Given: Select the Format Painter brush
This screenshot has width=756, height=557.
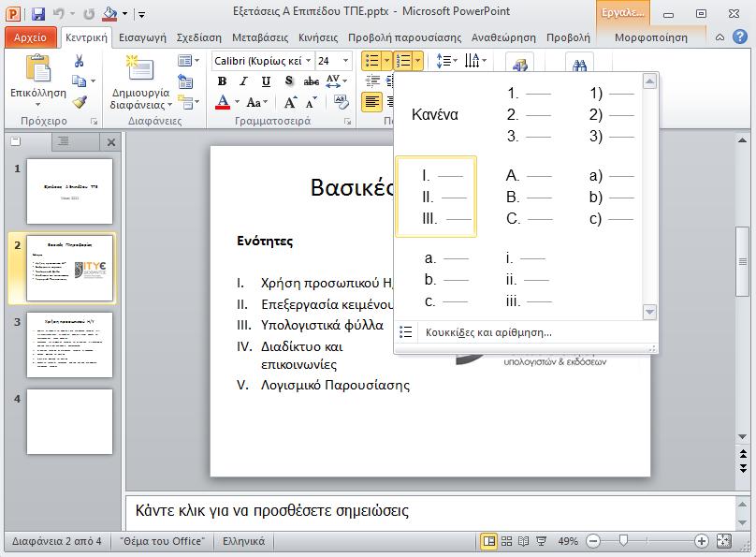Looking at the screenshot, I should click(x=80, y=102).
